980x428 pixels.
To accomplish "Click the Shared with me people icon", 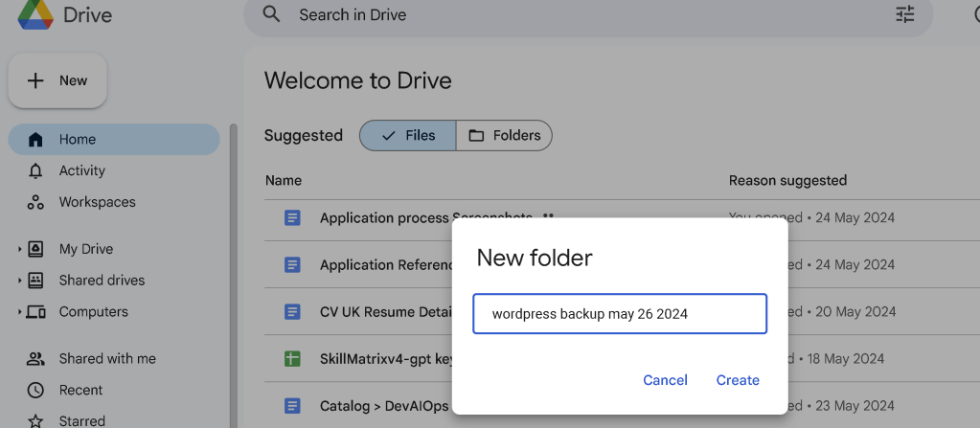I will pos(35,359).
